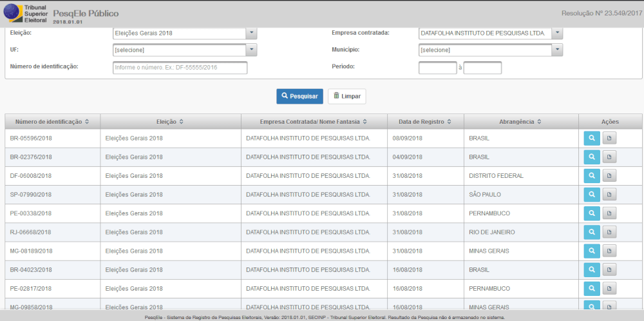This screenshot has height=321, width=644.
Task: Open document icon for RJ-06668/2018 row
Action: pos(609,232)
